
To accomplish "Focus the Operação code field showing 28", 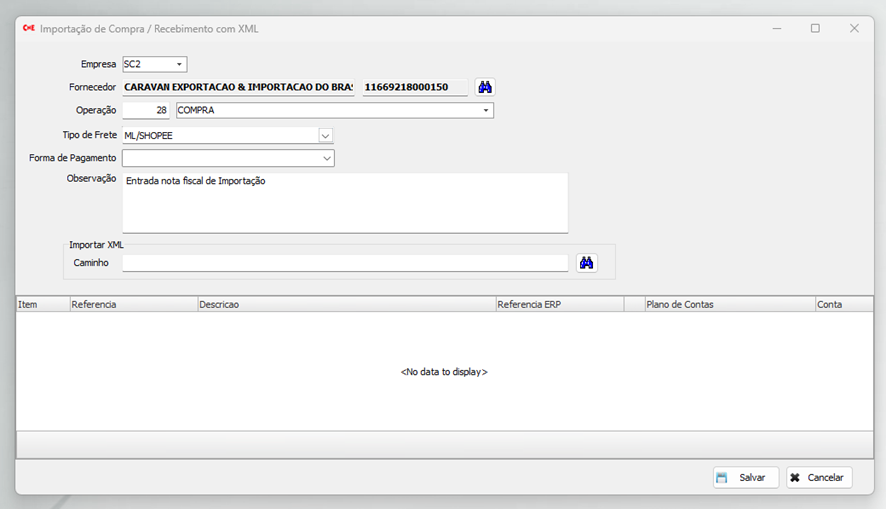I will pyautogui.click(x=146, y=110).
